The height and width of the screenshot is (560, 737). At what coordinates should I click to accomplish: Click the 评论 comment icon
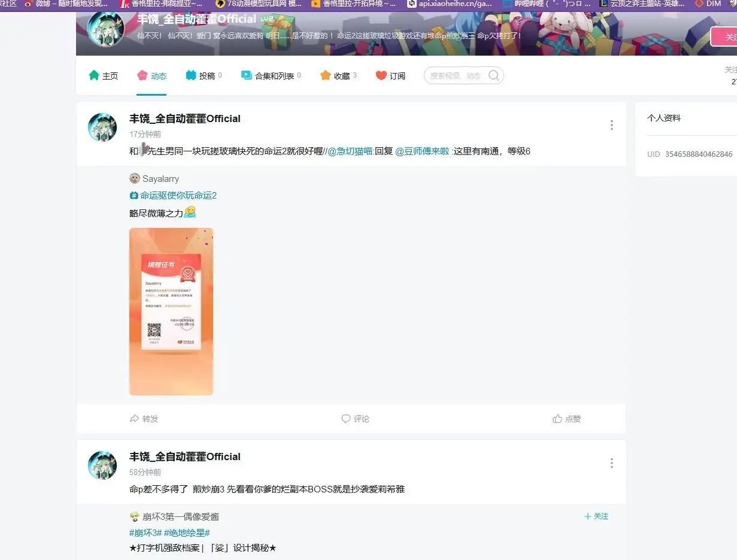coord(346,419)
